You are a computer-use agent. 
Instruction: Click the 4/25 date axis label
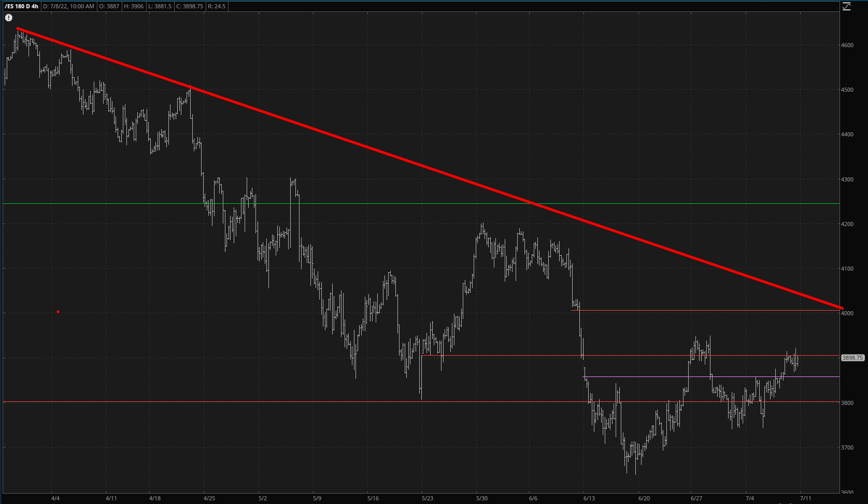pyautogui.click(x=209, y=498)
